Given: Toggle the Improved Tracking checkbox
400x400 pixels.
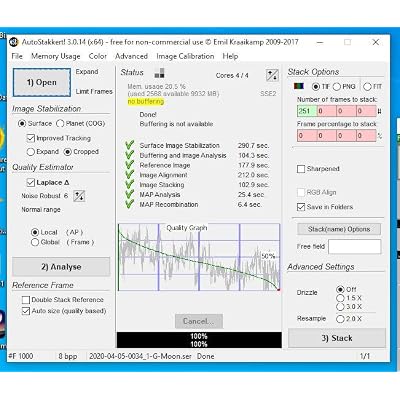Looking at the screenshot, I should point(31,138).
